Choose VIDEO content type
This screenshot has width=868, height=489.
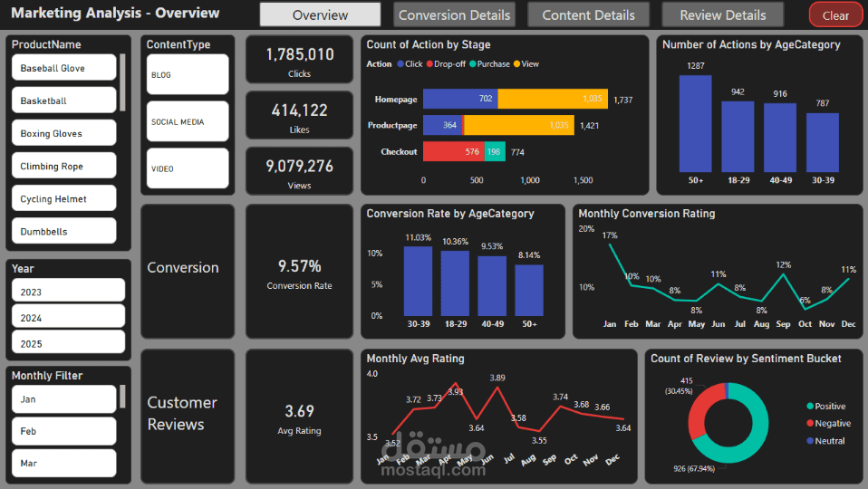coord(188,168)
